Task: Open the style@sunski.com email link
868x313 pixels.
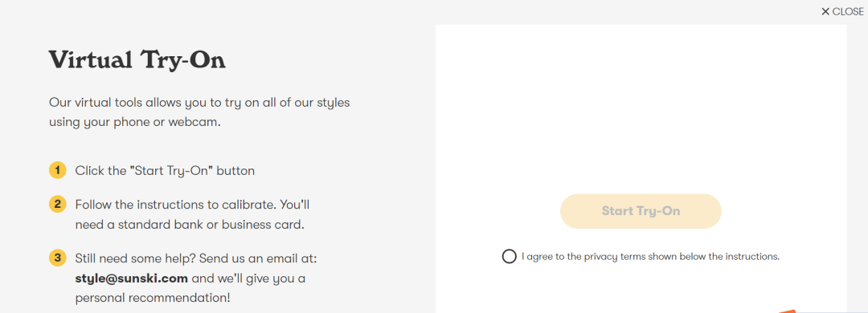Action: click(132, 278)
